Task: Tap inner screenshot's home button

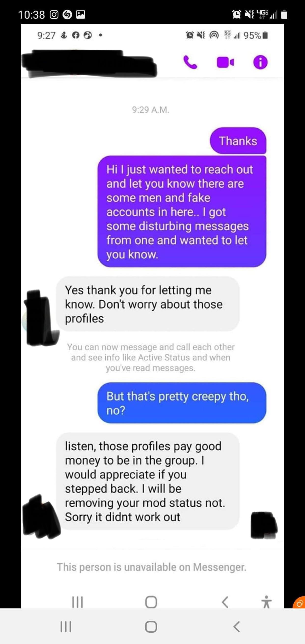Action: pos(151,602)
